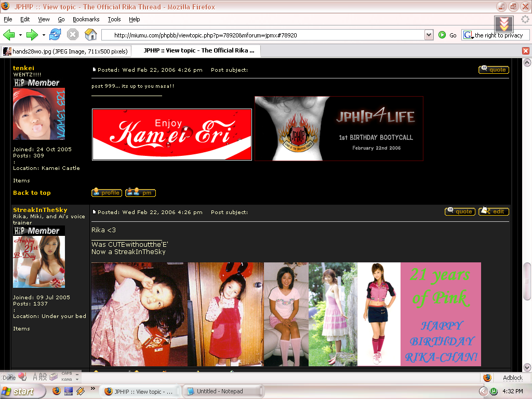Go forward with the green Forward arrow
The width and height of the screenshot is (532, 399).
point(32,35)
